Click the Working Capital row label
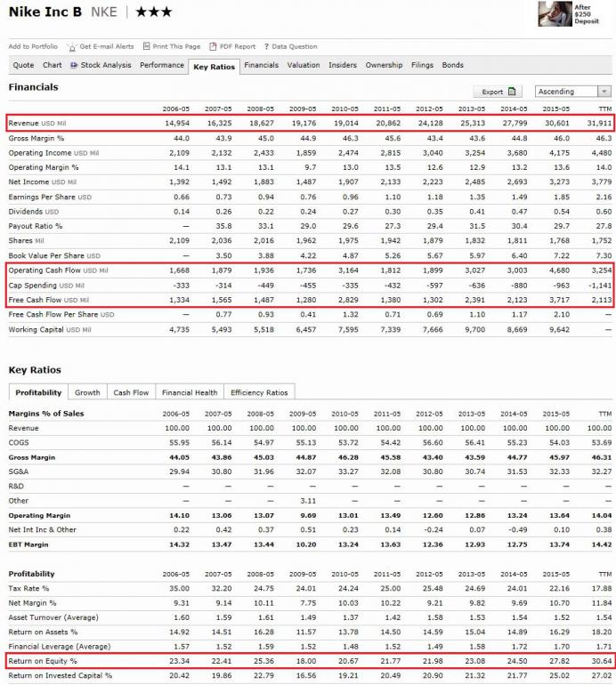Screen dimensions: 616x685 click(50, 329)
